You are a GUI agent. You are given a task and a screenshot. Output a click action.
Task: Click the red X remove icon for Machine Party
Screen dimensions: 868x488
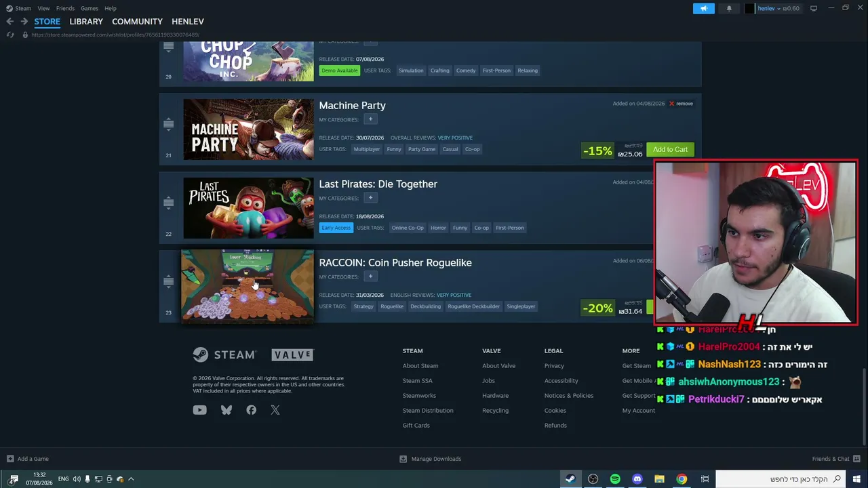click(x=671, y=104)
